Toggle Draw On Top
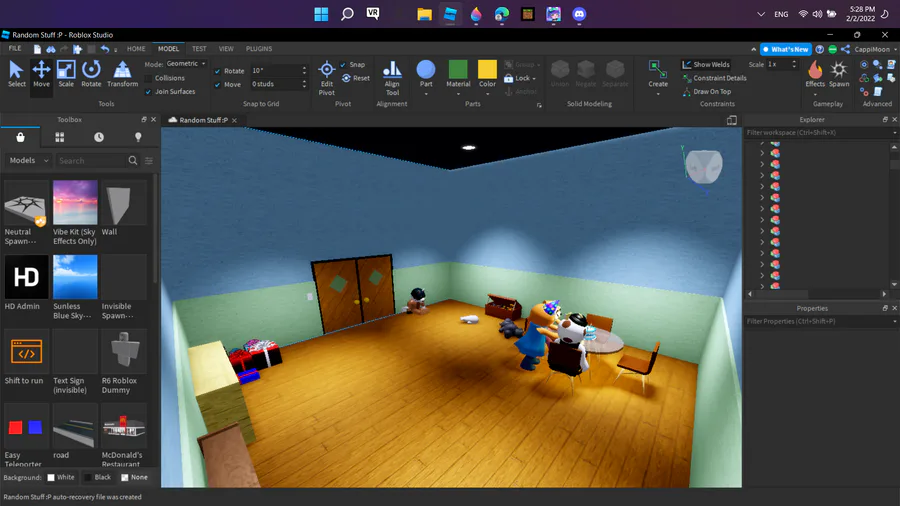The width and height of the screenshot is (900, 506). tap(707, 91)
